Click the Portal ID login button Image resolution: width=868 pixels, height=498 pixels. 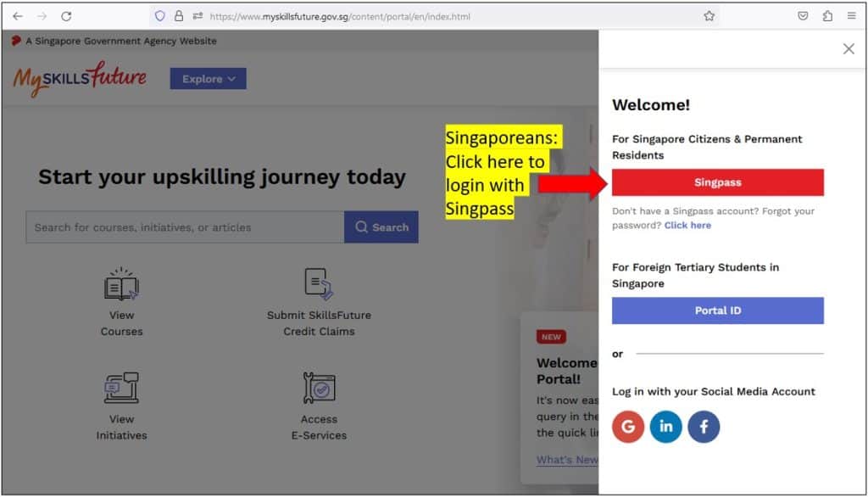718,311
